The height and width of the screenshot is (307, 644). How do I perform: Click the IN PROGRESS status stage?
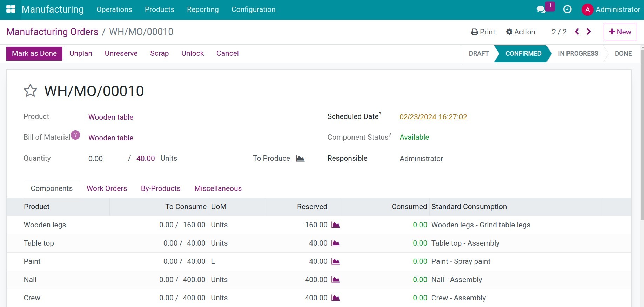tap(578, 54)
